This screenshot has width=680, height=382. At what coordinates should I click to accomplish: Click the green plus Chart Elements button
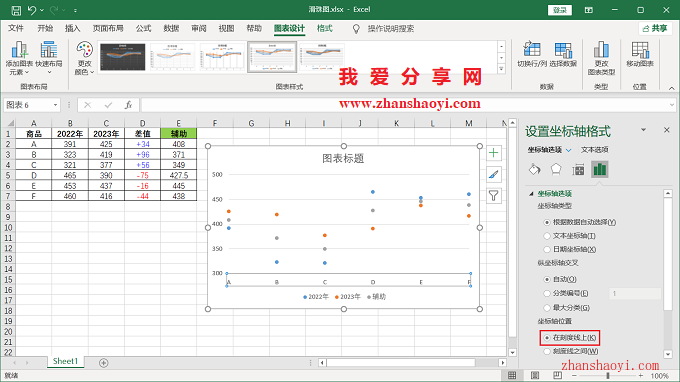pyautogui.click(x=494, y=153)
